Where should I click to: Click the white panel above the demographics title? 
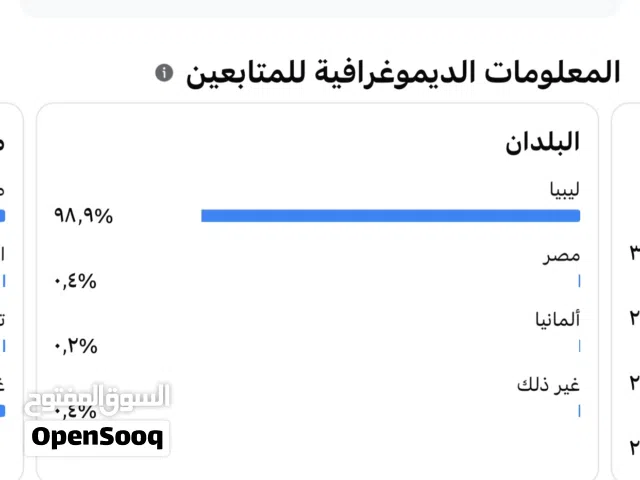[320, 8]
